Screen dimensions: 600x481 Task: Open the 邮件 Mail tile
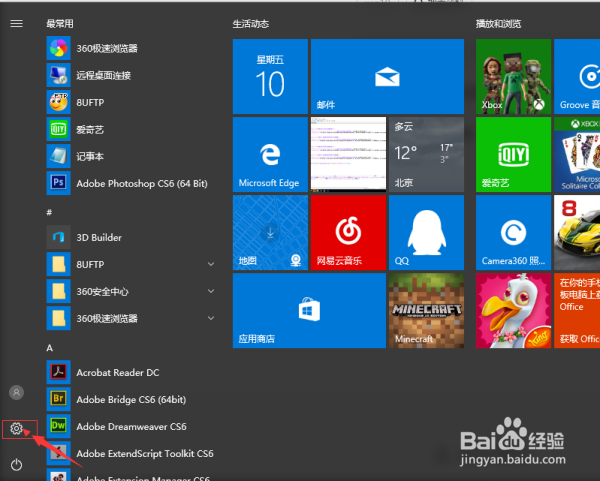(387, 77)
